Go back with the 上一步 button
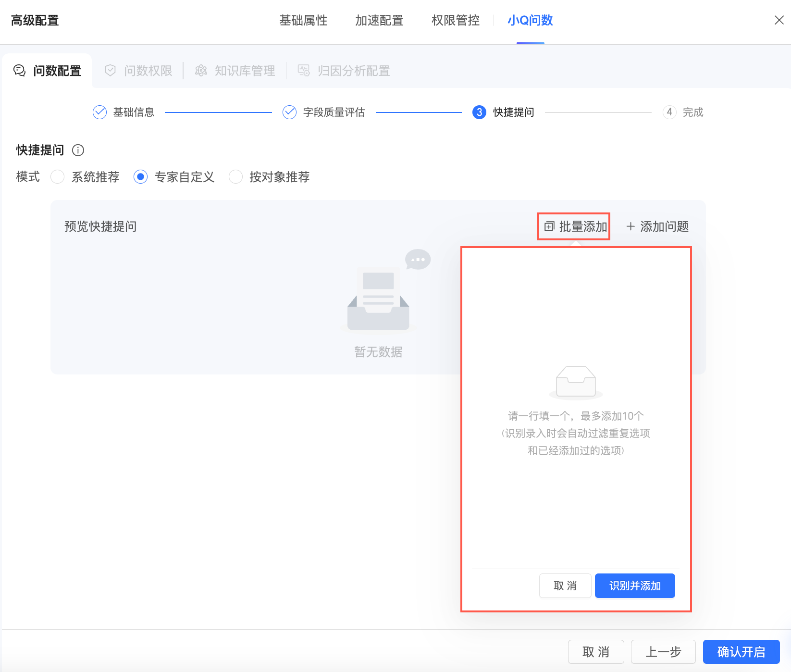This screenshot has width=791, height=672. click(663, 652)
